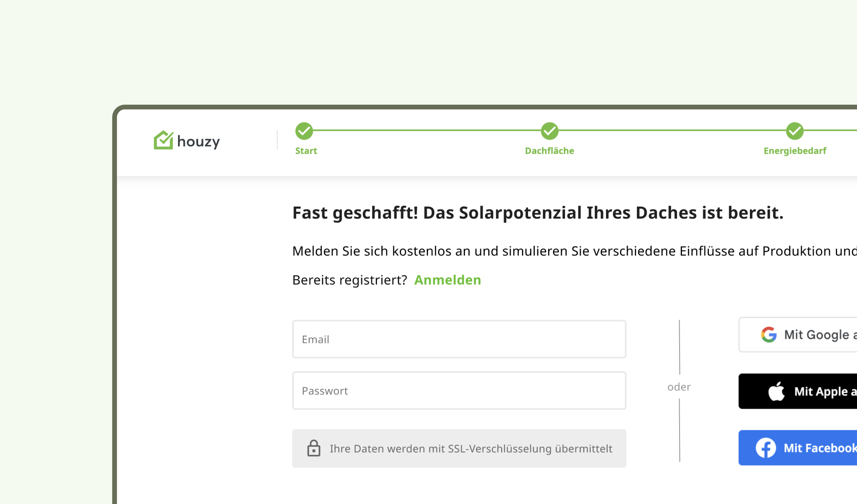Select the Dachfläche step label
The image size is (857, 504).
[x=550, y=151]
